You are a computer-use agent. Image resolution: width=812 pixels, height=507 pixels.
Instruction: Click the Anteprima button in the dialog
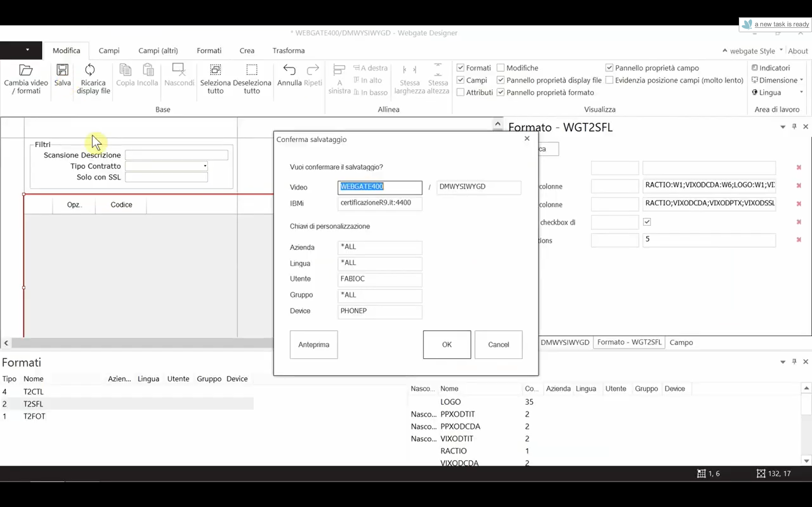pyautogui.click(x=313, y=345)
